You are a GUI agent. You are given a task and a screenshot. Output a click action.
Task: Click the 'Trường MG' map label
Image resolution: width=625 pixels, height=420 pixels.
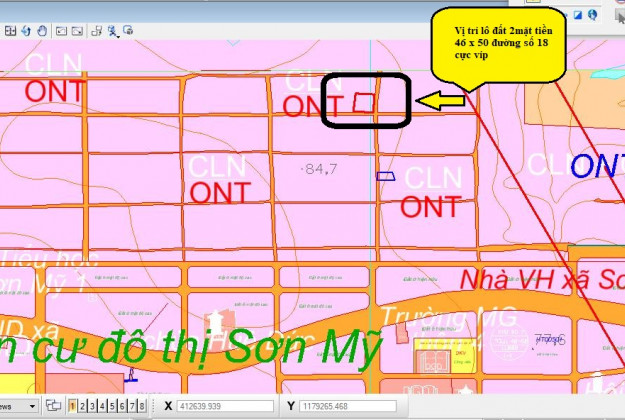tap(449, 318)
